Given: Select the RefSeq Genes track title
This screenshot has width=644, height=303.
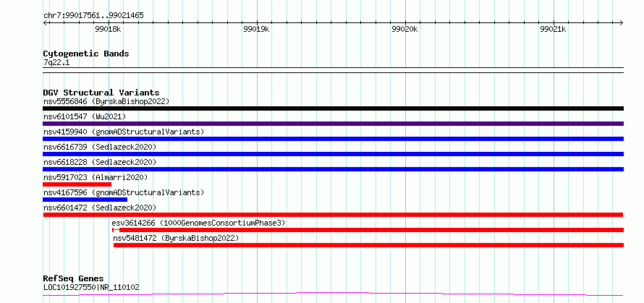Looking at the screenshot, I should click(73, 279).
